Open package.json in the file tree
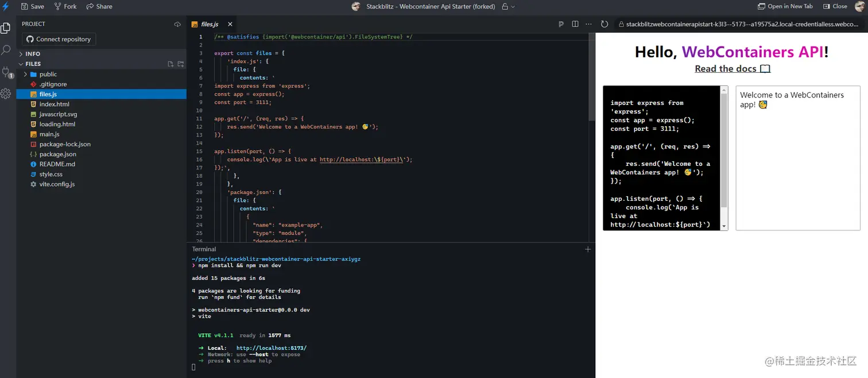Screen dimensions: 868x378 [x=101, y=154]
